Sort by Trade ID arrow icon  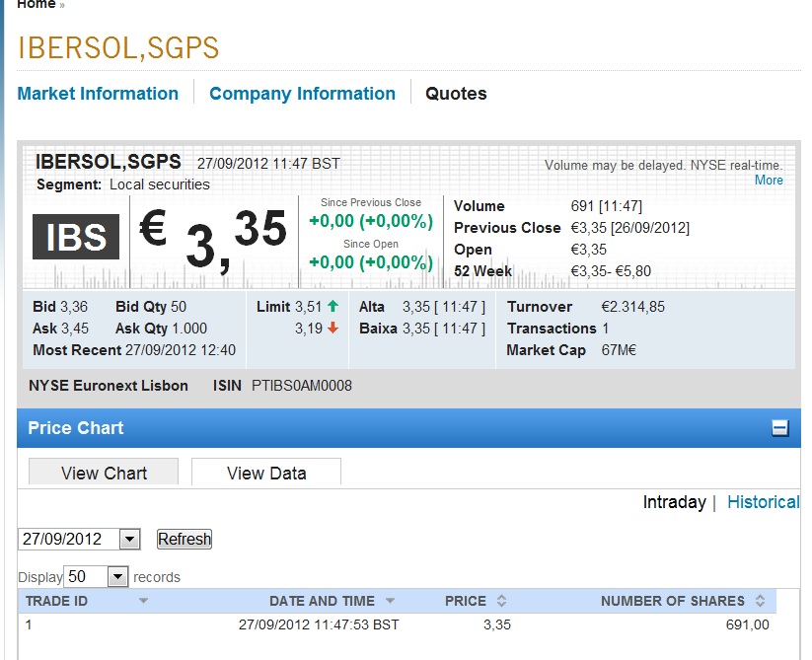coord(143,601)
